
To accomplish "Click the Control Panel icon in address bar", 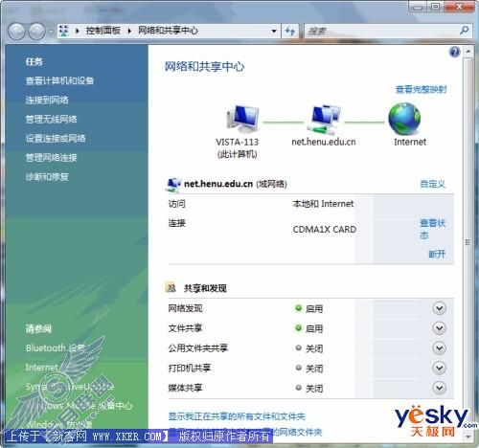I will [64, 31].
